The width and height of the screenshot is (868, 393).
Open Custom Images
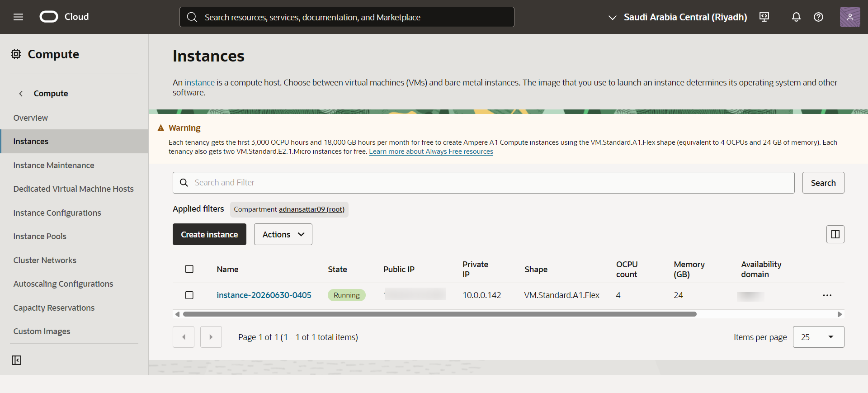[42, 331]
